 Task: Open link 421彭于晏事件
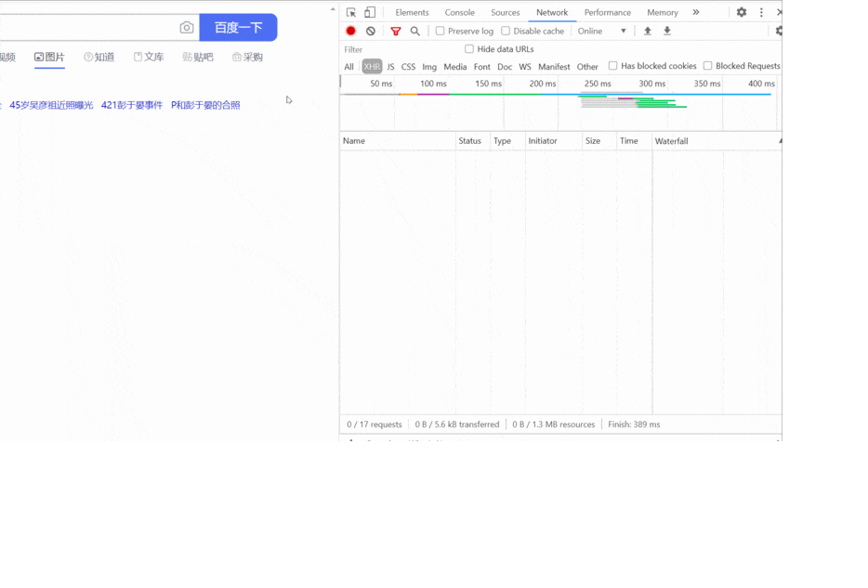(132, 105)
